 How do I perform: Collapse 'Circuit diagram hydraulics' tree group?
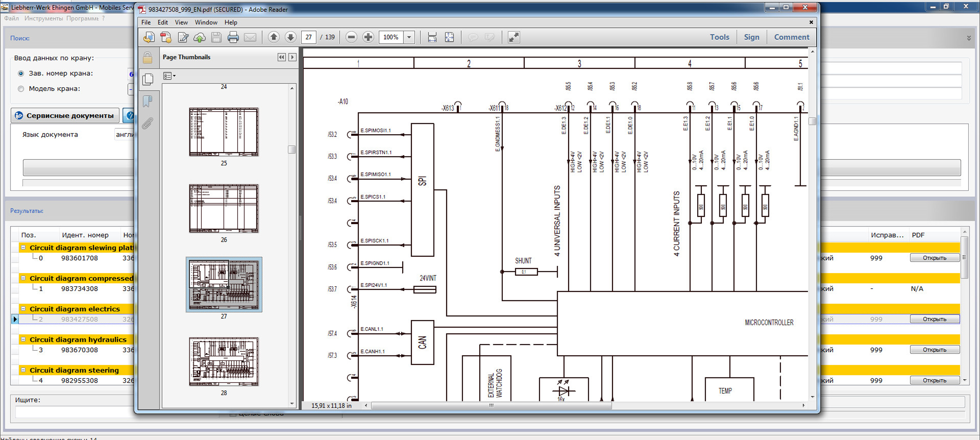(23, 339)
